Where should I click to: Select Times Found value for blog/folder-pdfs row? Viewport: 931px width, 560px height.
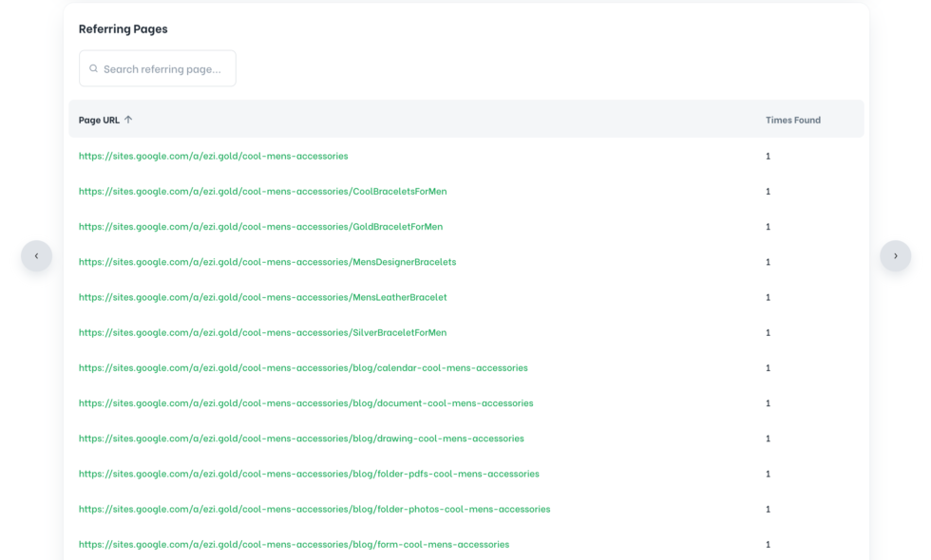(x=768, y=474)
